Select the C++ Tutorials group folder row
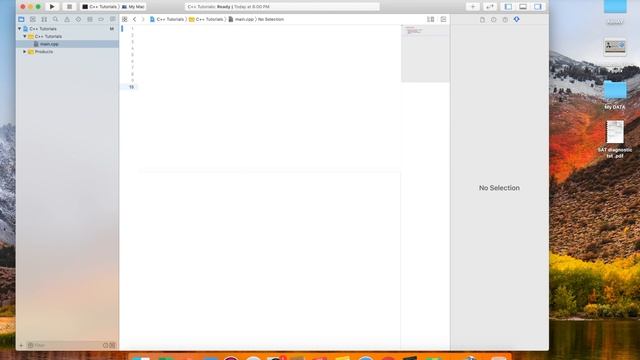 click(x=67, y=36)
